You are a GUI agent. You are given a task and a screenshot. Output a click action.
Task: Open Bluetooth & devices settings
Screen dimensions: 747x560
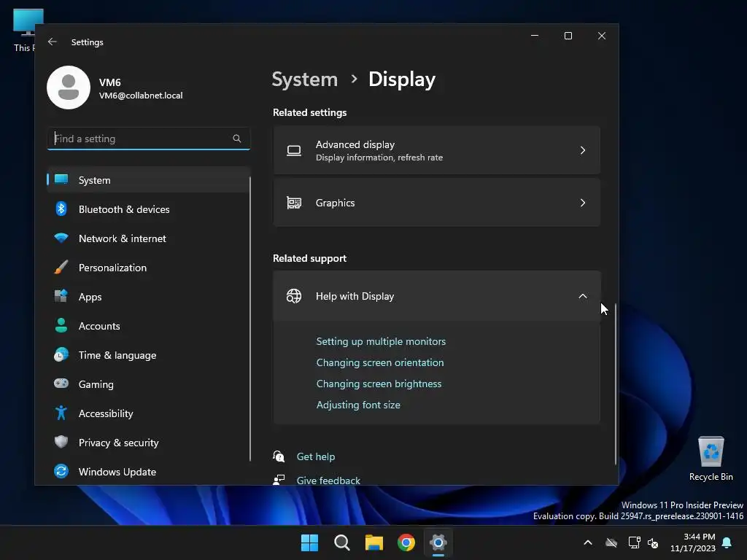pyautogui.click(x=149, y=209)
